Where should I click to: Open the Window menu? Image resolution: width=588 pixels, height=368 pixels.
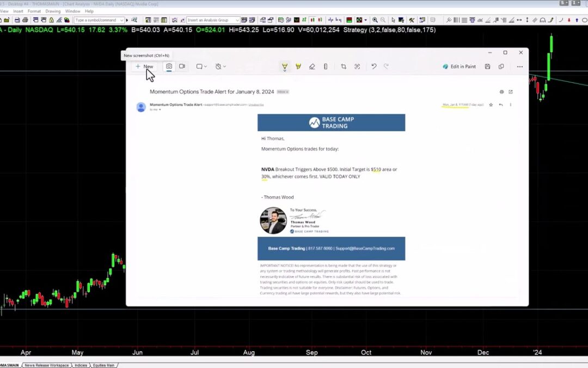(x=73, y=11)
